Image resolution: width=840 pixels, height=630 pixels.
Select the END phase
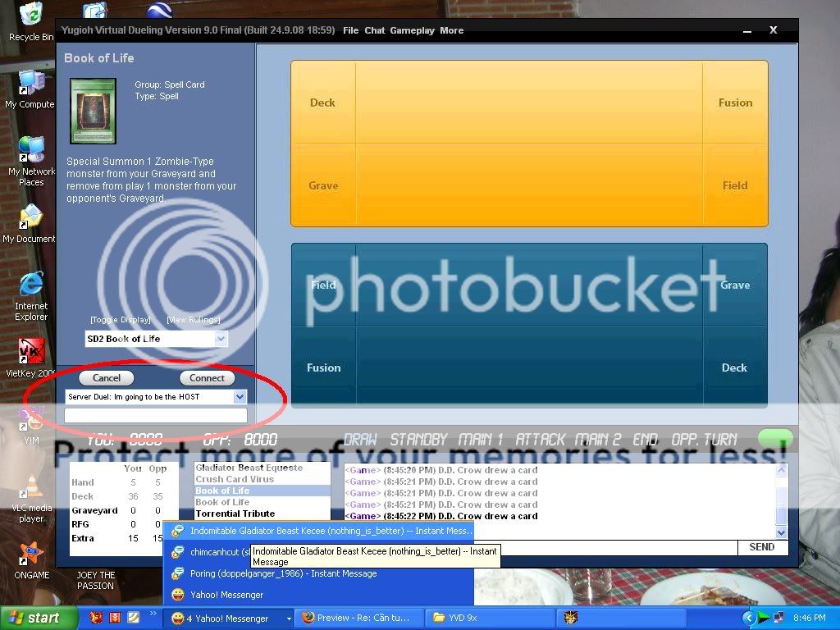click(645, 440)
